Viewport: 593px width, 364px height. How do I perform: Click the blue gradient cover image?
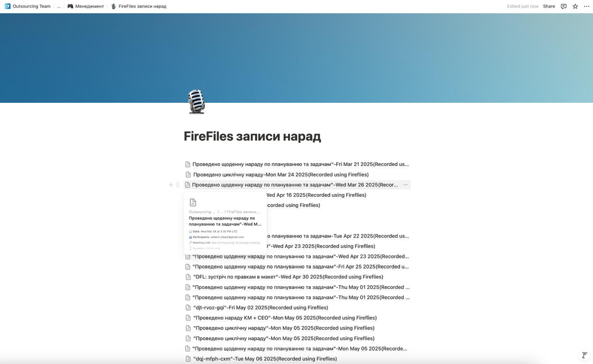[371, 56]
